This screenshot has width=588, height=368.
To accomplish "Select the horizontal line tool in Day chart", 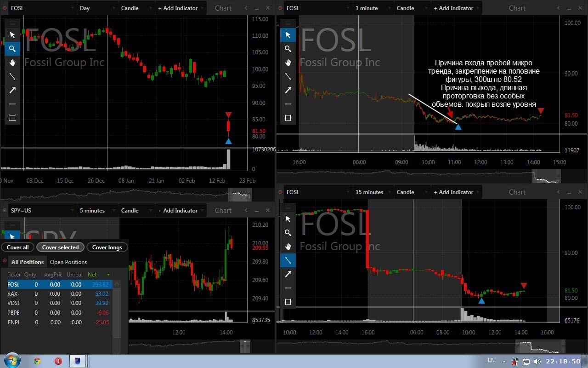I will coord(12,104).
